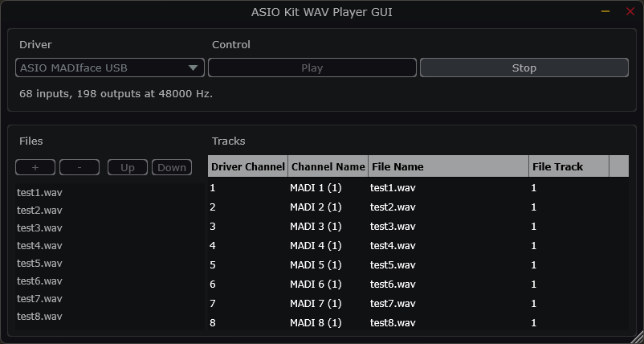Remove a file with the minus button
The width and height of the screenshot is (644, 344).
[79, 167]
